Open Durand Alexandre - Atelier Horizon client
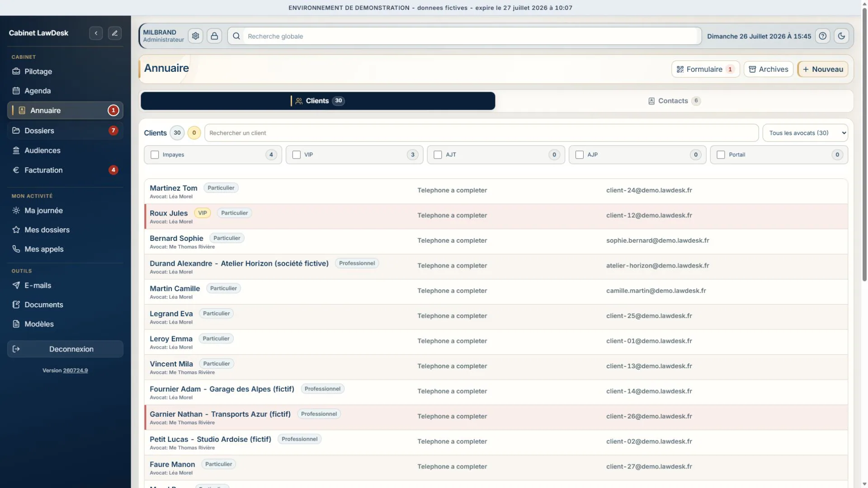This screenshot has width=868, height=488. (x=239, y=263)
